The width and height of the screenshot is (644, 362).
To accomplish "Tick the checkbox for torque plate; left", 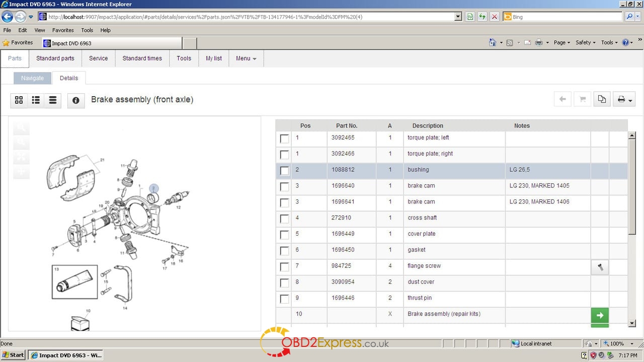I will (x=284, y=138).
